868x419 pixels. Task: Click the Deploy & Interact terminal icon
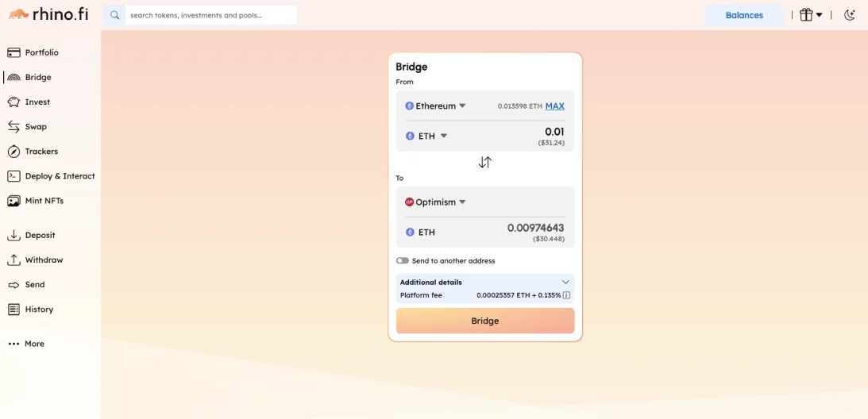click(x=14, y=176)
